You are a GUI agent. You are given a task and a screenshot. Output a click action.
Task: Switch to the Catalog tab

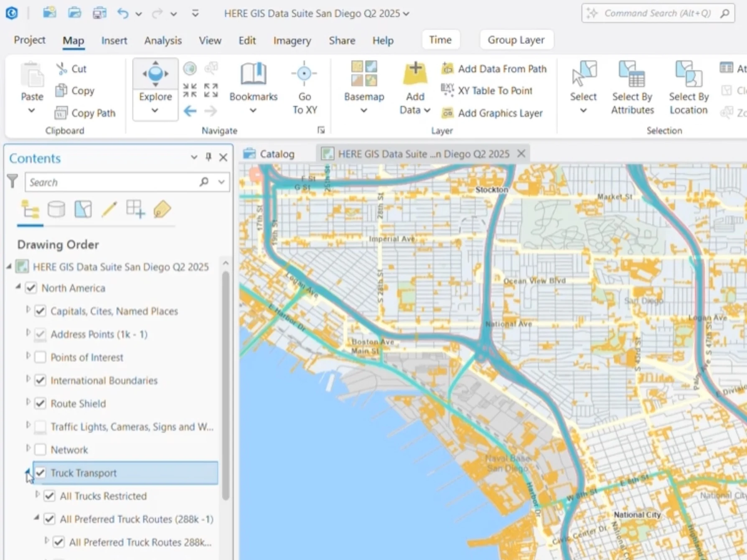(277, 153)
